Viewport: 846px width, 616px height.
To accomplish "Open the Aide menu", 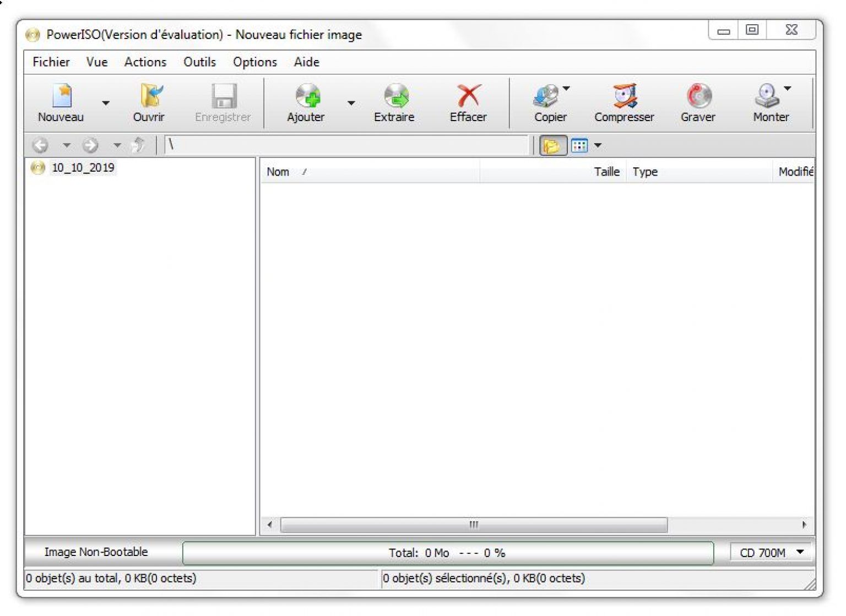I will point(307,62).
